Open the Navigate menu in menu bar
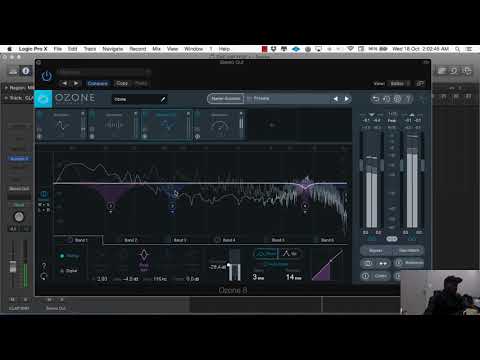480x360 pixels. point(113,49)
